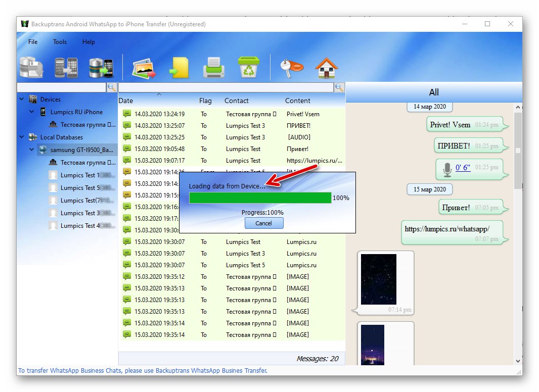Sort the list by the Date column
Image resolution: width=539 pixels, height=392 pixels.
[126, 101]
